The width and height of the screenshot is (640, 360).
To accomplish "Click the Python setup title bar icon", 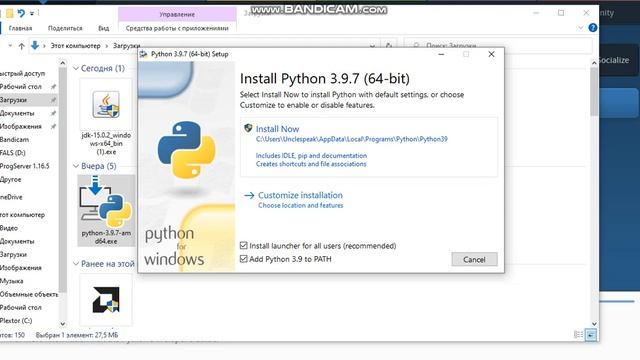I will coord(143,54).
